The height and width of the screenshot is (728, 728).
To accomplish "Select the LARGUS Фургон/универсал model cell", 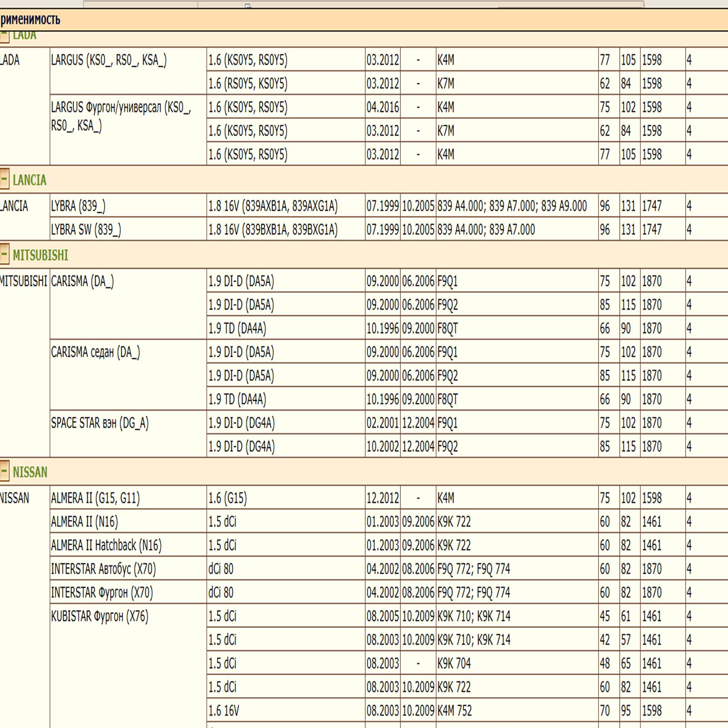I will 121,116.
